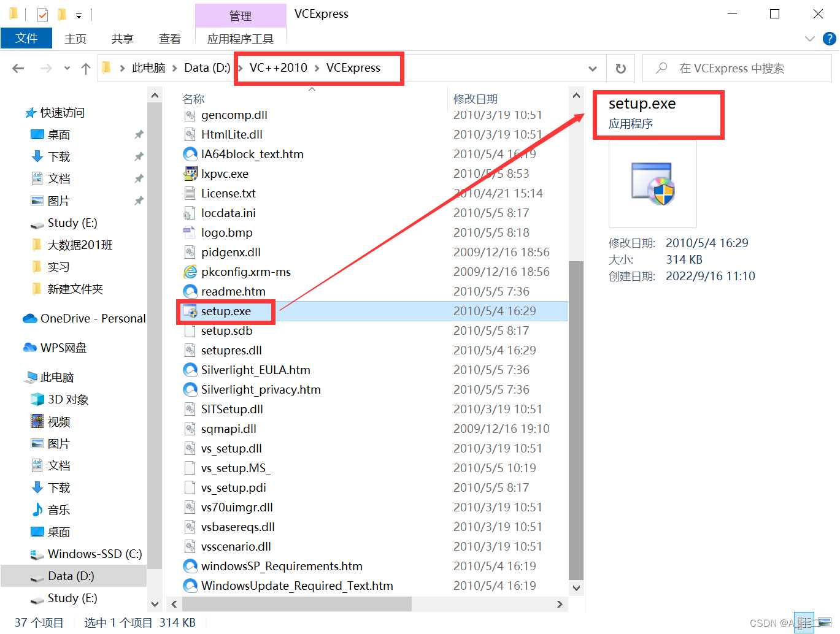Select the SITSetup.dll file
840x634 pixels.
click(232, 409)
